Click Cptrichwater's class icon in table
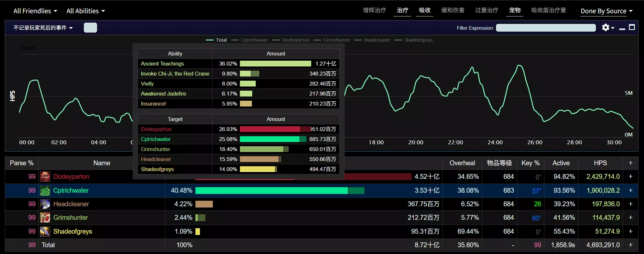This screenshot has width=644, height=254. click(45, 191)
